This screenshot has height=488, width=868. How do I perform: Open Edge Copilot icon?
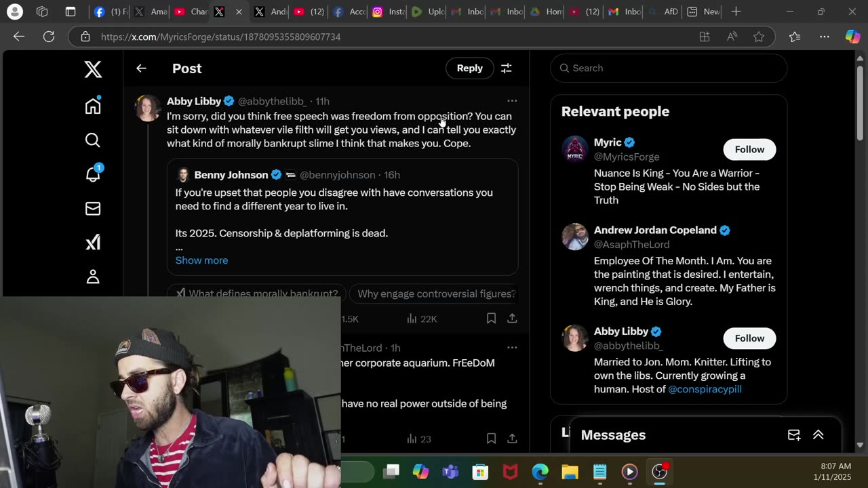pos(852,37)
